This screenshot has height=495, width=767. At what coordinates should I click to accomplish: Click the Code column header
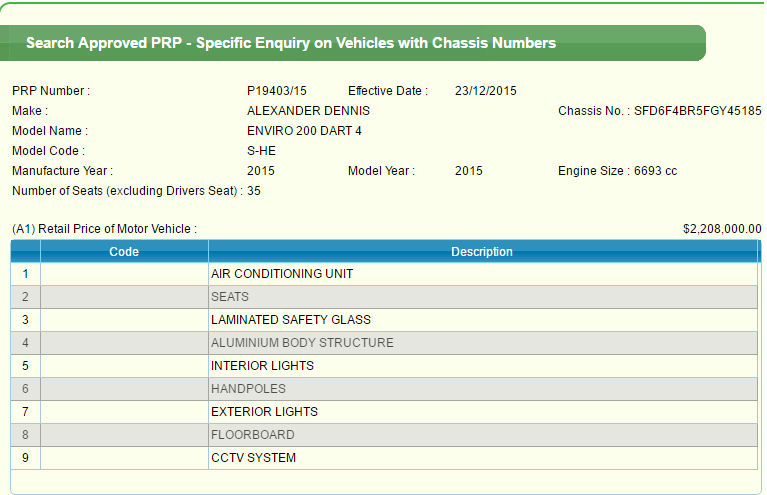coord(124,252)
